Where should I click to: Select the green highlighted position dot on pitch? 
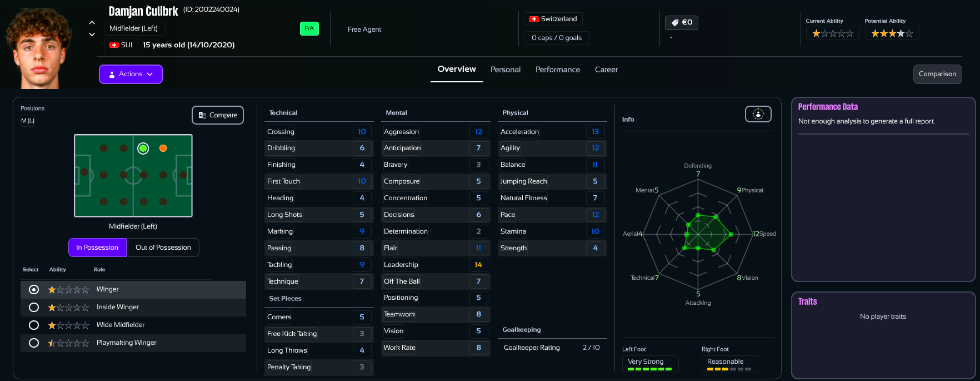[143, 148]
